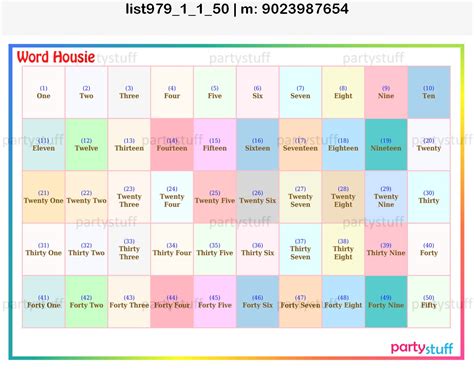Click the teal Forty Nine cell

point(386,302)
